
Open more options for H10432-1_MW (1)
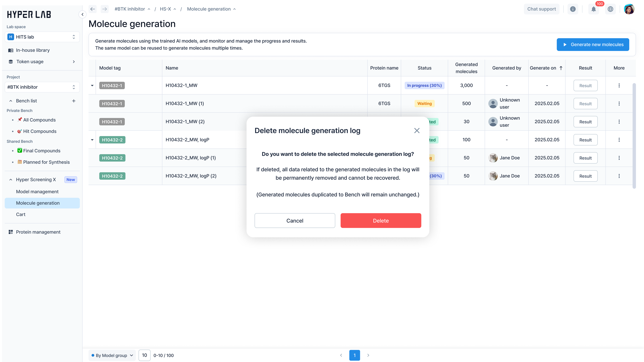(619, 104)
